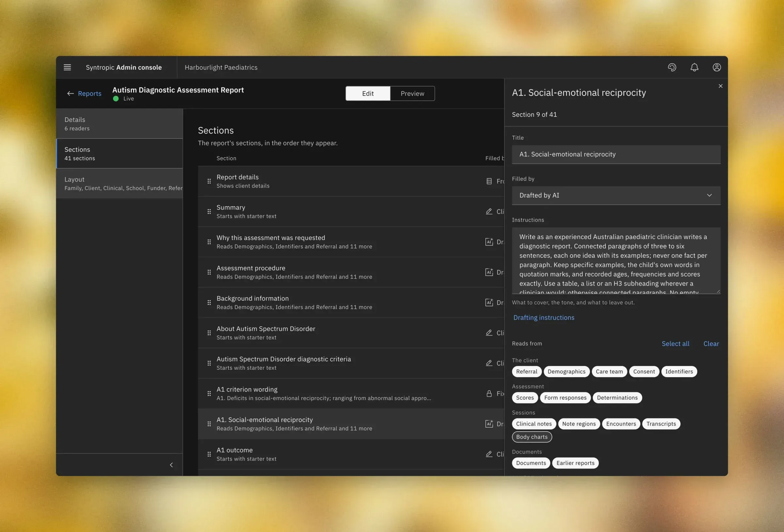Toggle the Body charts source chip
The width and height of the screenshot is (784, 532).
(x=532, y=437)
